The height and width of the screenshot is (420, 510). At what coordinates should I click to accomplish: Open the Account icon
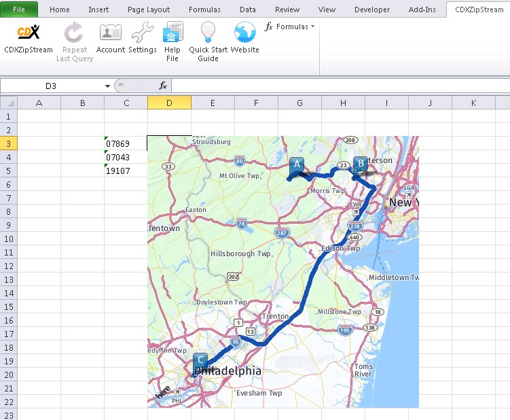[x=111, y=33]
